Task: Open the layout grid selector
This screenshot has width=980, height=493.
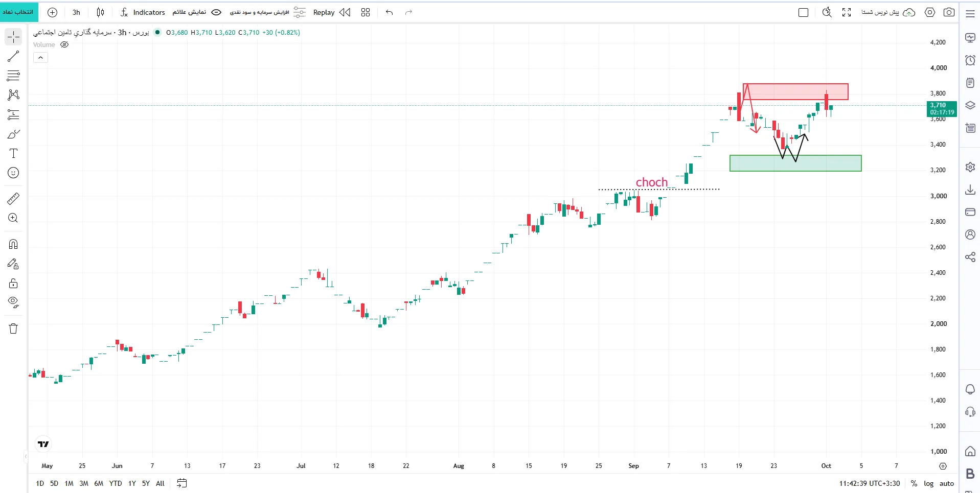Action: (x=365, y=12)
